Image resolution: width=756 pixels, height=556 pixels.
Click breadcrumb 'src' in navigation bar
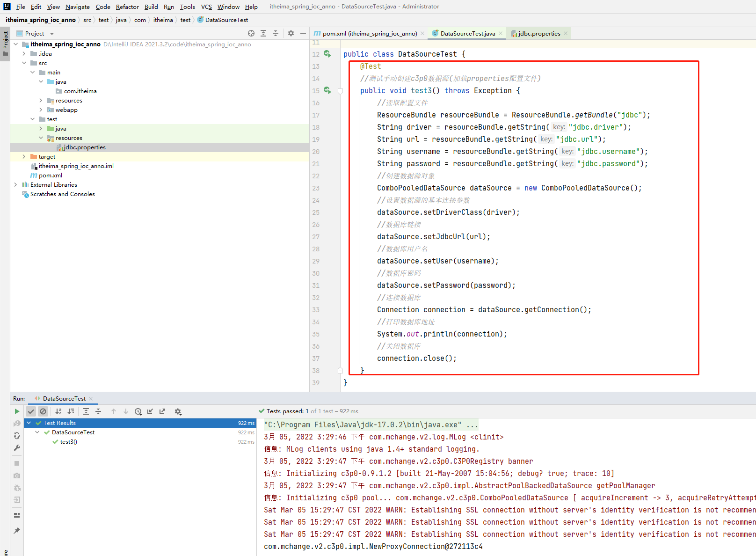(x=87, y=20)
